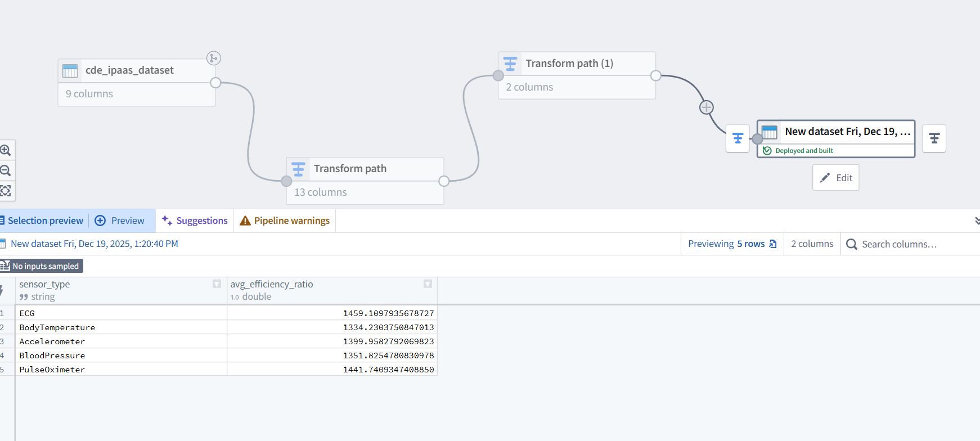Image resolution: width=980 pixels, height=441 pixels.
Task: Click the 13 columns label under Transform path
Action: 321,192
